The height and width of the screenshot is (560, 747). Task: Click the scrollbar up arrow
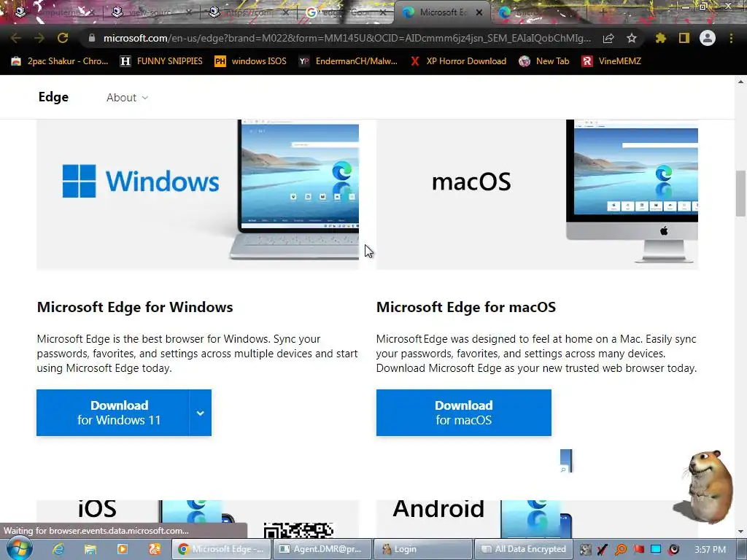pos(740,82)
